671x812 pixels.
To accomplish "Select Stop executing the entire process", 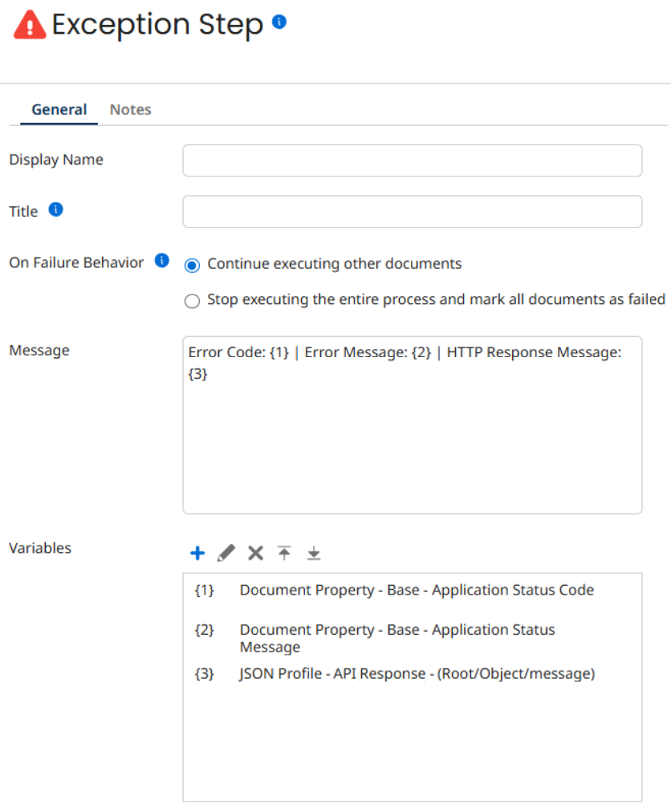I will pos(192,300).
